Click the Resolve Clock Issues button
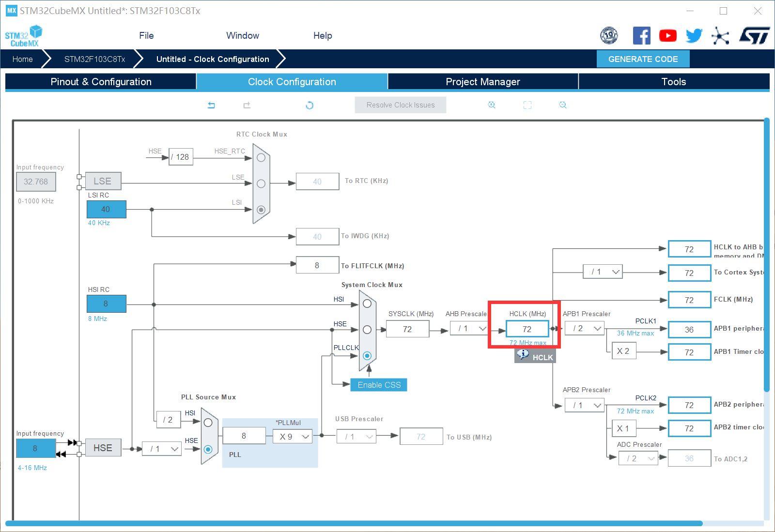 [x=401, y=105]
